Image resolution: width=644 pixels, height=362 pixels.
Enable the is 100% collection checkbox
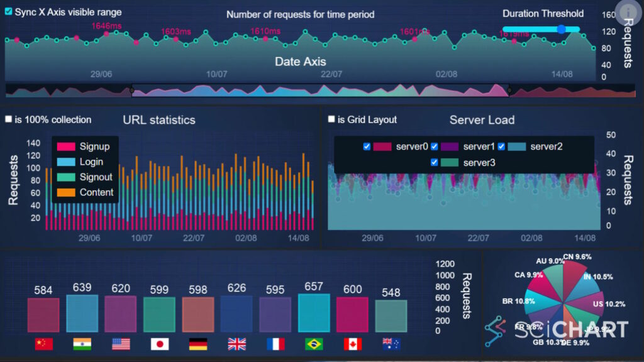(8, 119)
